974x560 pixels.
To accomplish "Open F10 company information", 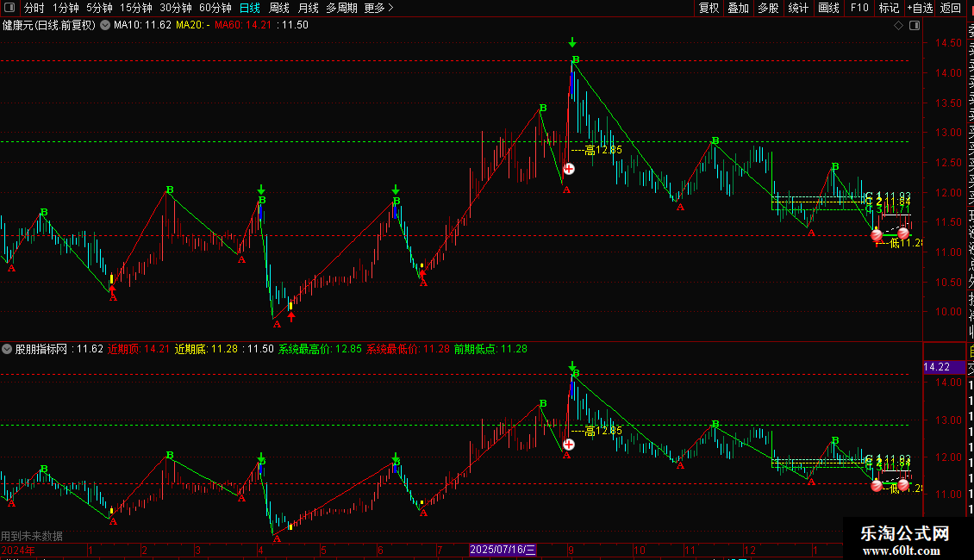I will point(859,8).
